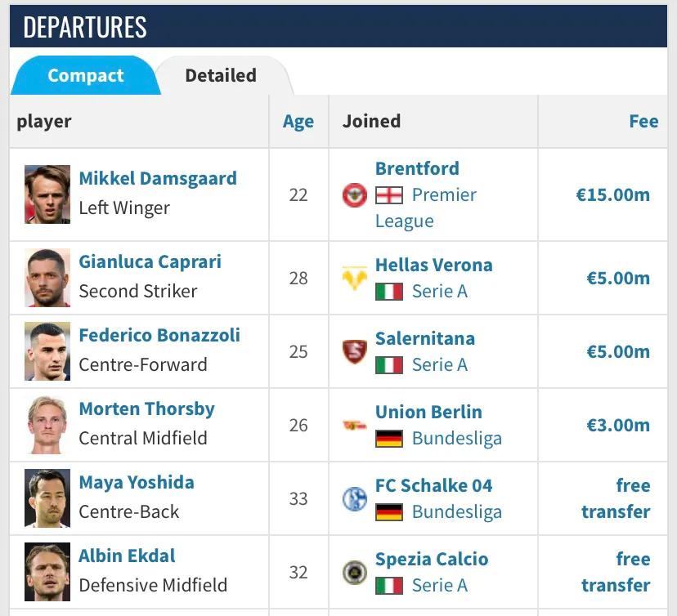Click the Hellas Verona club crest
Screen dimensions: 677x616
[354, 279]
